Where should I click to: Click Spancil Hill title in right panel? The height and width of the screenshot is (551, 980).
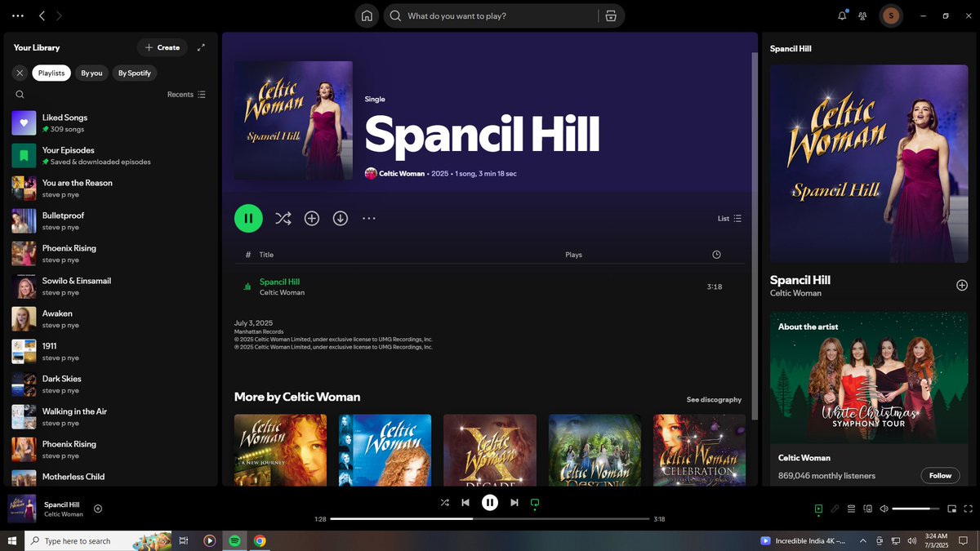[800, 280]
